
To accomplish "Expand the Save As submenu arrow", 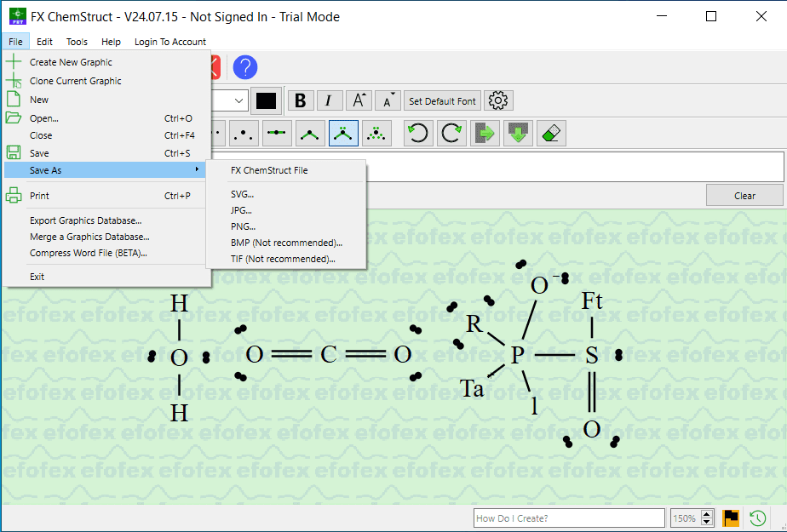I will click(x=198, y=169).
